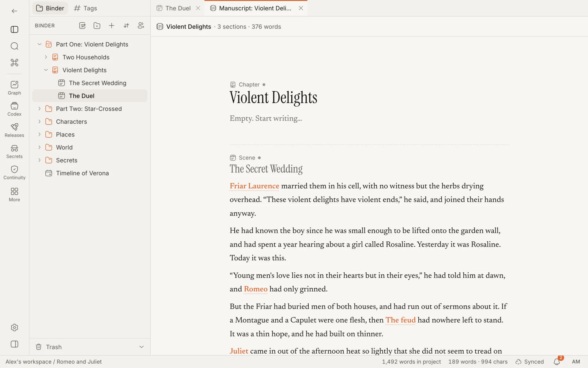The width and height of the screenshot is (588, 368).
Task: Create new document in binder toolbar
Action: [82, 26]
